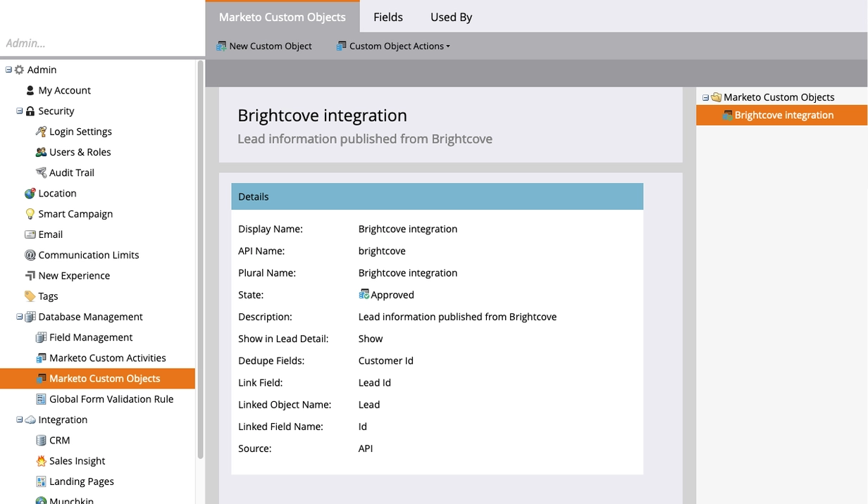Click the Integration cloud icon
The width and height of the screenshot is (868, 504).
coord(30,420)
